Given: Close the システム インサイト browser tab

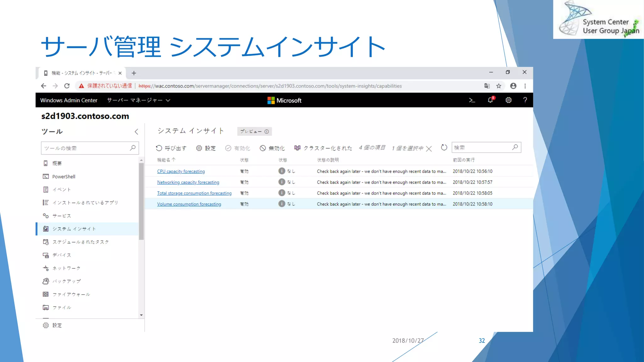Looking at the screenshot, I should tap(120, 73).
